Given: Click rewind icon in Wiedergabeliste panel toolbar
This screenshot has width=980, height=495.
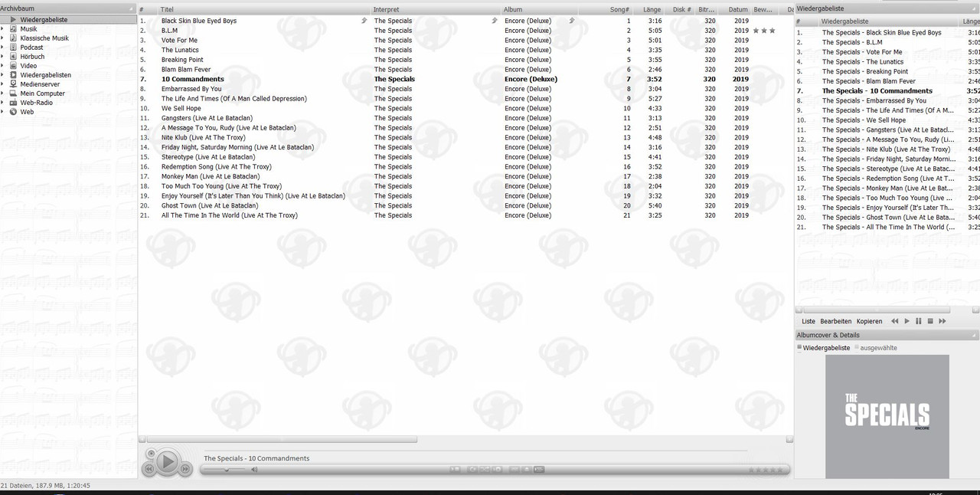Looking at the screenshot, I should (x=894, y=321).
